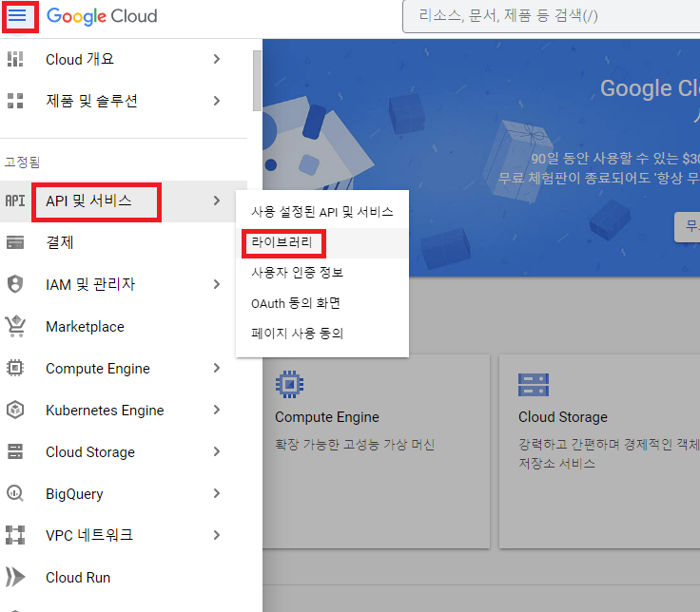The height and width of the screenshot is (612, 700).
Task: Click the Google Cloud logo
Action: (x=102, y=16)
